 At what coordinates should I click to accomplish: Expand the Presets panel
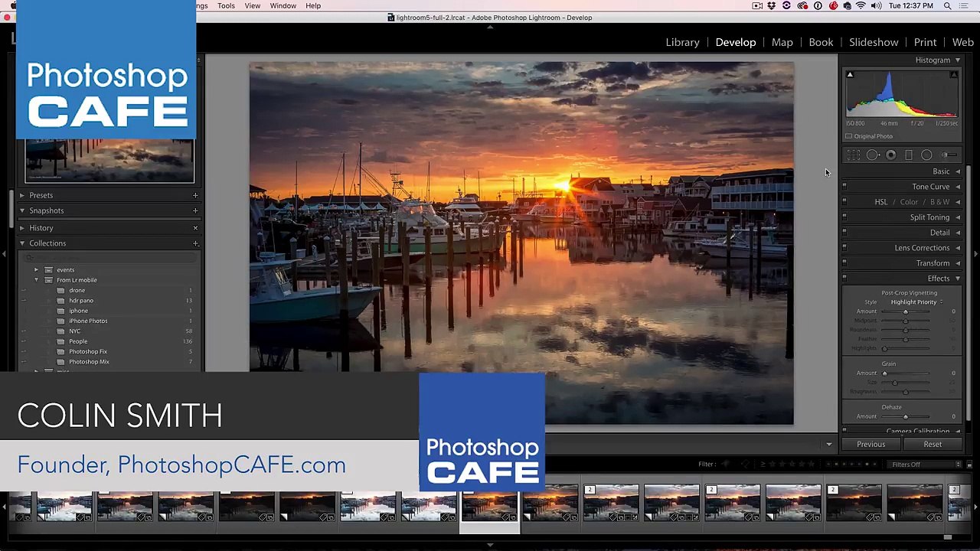(22, 195)
